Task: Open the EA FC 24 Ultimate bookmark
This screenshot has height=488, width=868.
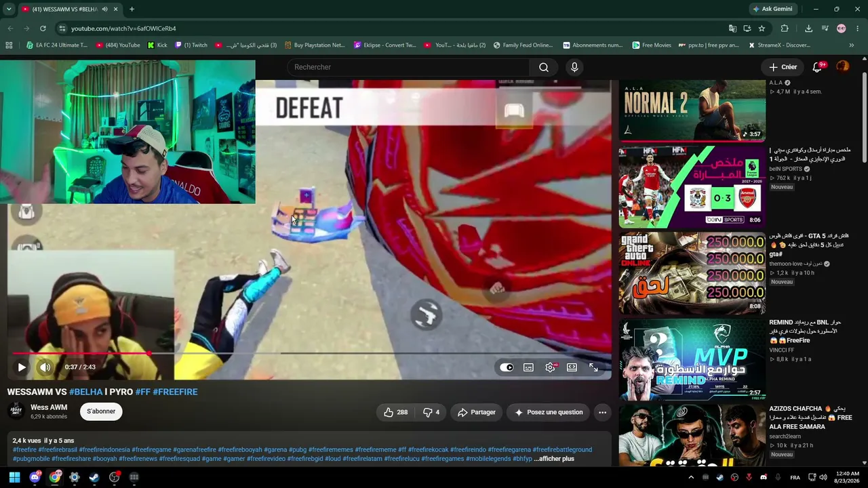Action: click(x=57, y=45)
